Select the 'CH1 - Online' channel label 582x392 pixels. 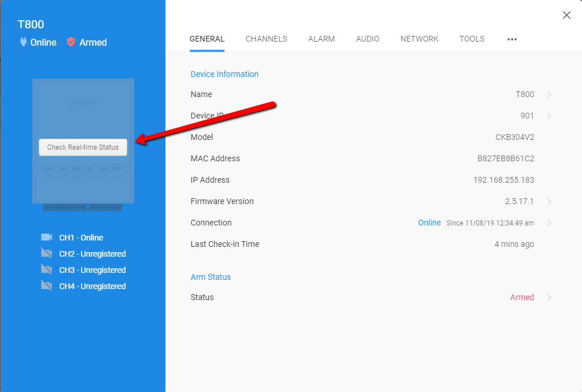82,238
